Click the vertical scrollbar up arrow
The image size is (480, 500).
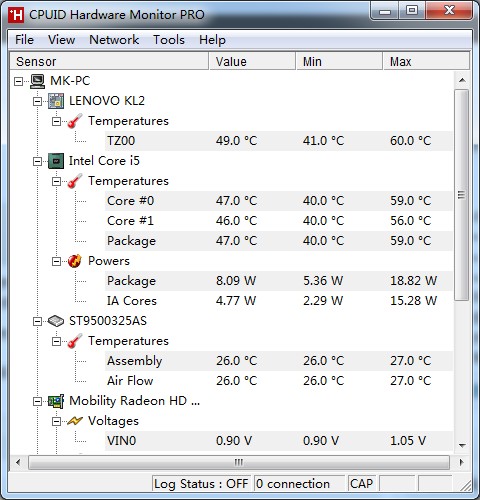point(462,80)
